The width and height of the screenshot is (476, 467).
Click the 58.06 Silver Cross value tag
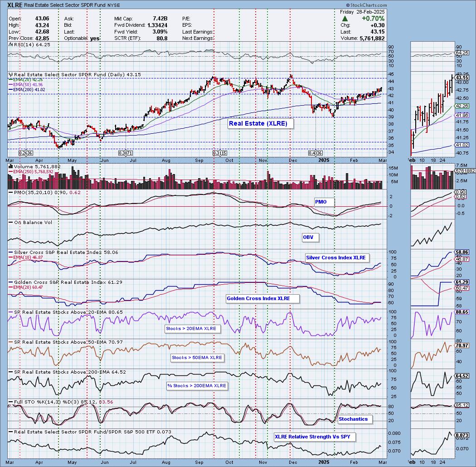(462, 253)
